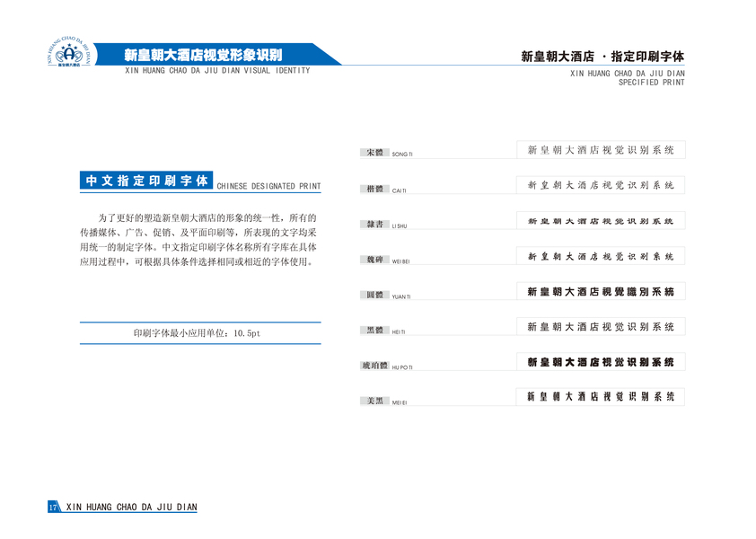Click the CHINESE DESIGNATED PRINT label
Image resolution: width=756 pixels, height=539 pixels.
coord(268,186)
